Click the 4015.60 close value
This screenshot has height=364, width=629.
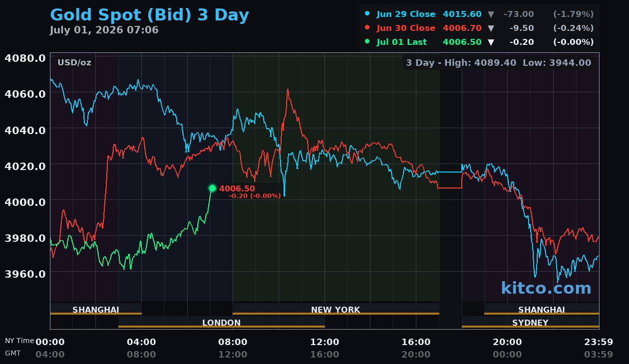462,14
